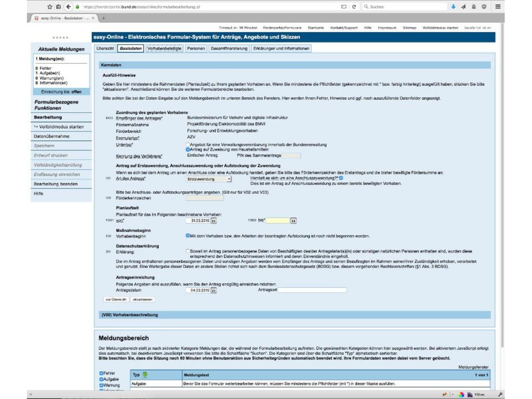532x399 pixels.
Task: Select the Basisdaten tab
Action: pos(130,48)
